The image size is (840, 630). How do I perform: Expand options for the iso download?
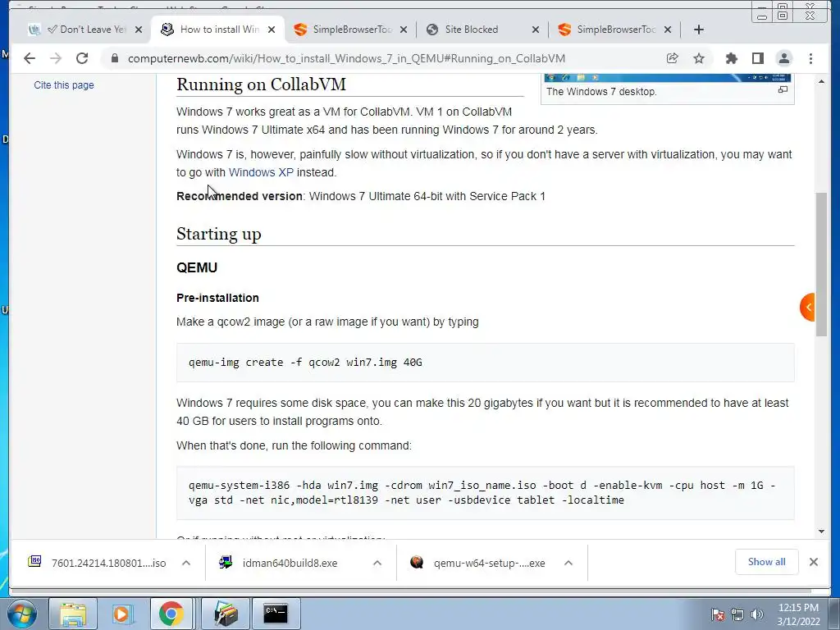pyautogui.click(x=186, y=563)
